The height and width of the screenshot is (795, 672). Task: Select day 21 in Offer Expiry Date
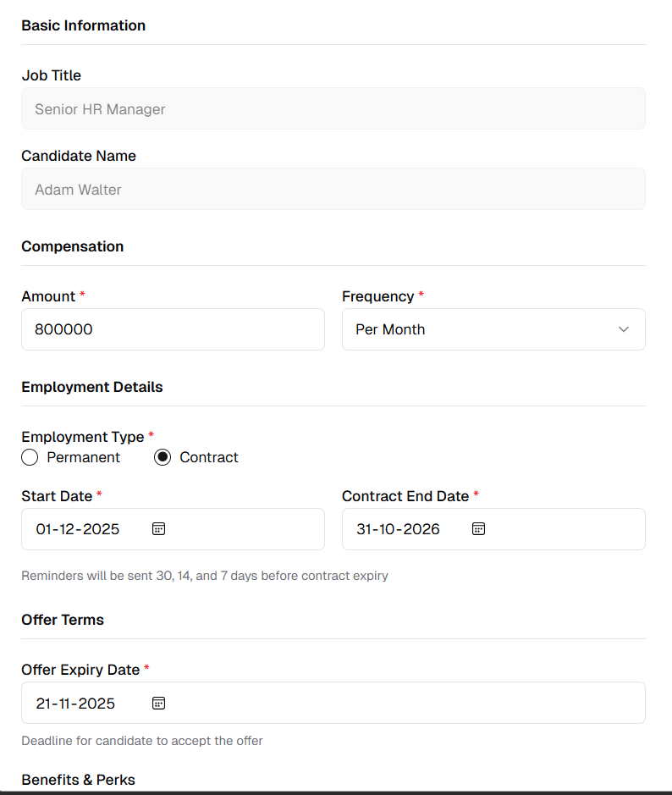click(x=44, y=704)
